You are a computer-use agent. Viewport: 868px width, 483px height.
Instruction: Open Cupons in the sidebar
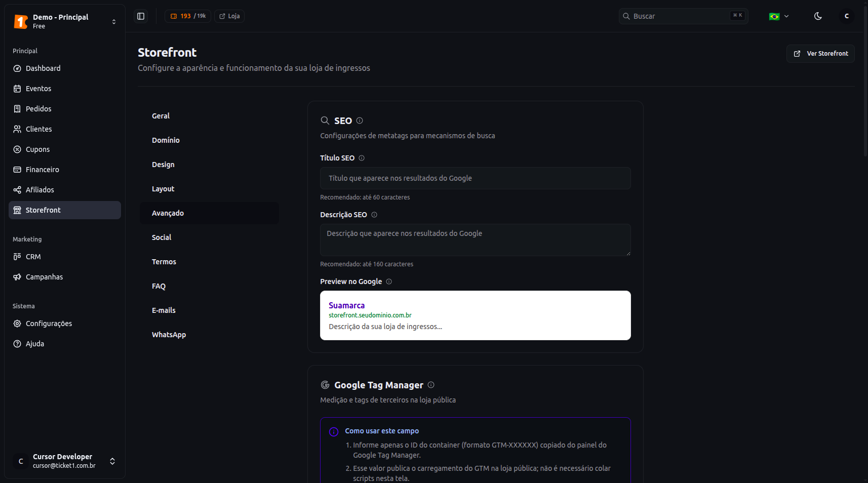(x=65, y=149)
